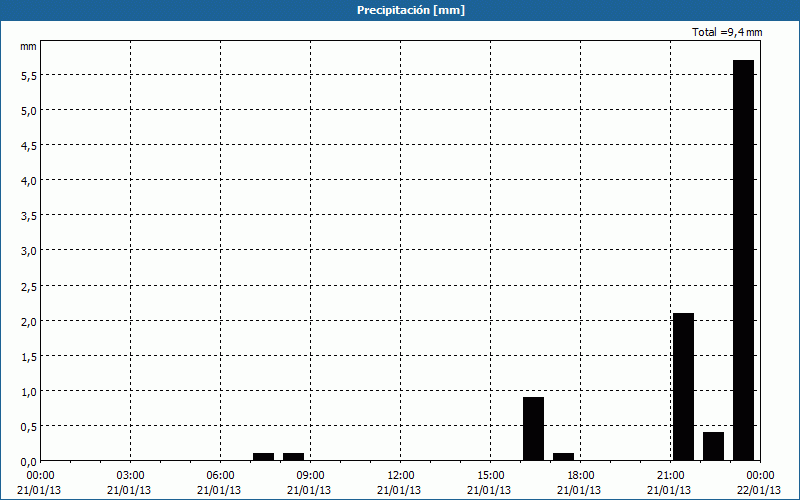Click the 18:00 time axis label
Screen dimensions: 800x500
tap(581, 476)
